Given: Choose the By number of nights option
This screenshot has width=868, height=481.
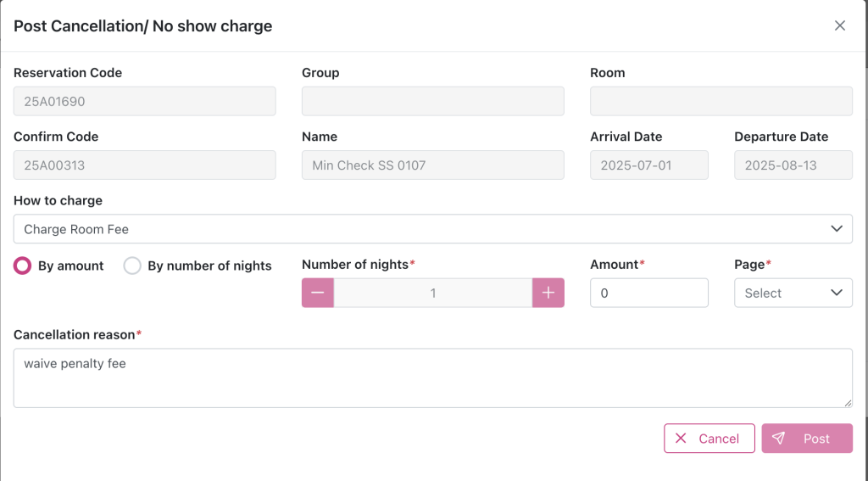Looking at the screenshot, I should pyautogui.click(x=133, y=266).
